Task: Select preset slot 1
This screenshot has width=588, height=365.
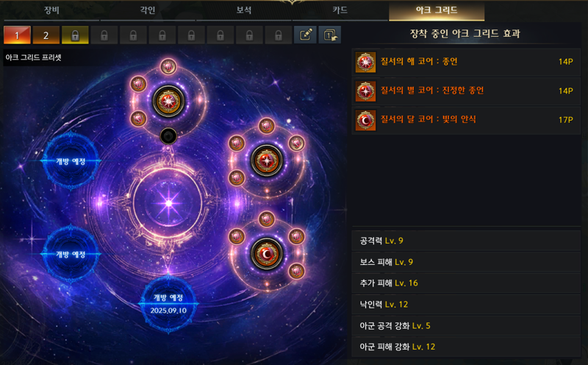Action: 17,35
